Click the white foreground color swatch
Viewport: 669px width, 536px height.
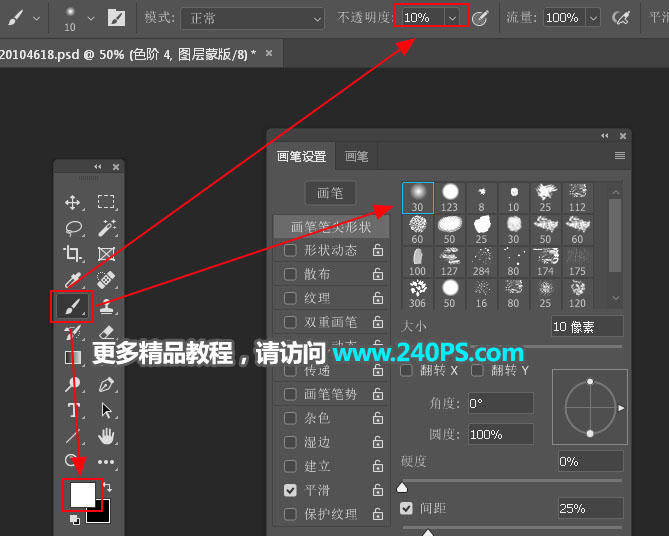point(82,494)
